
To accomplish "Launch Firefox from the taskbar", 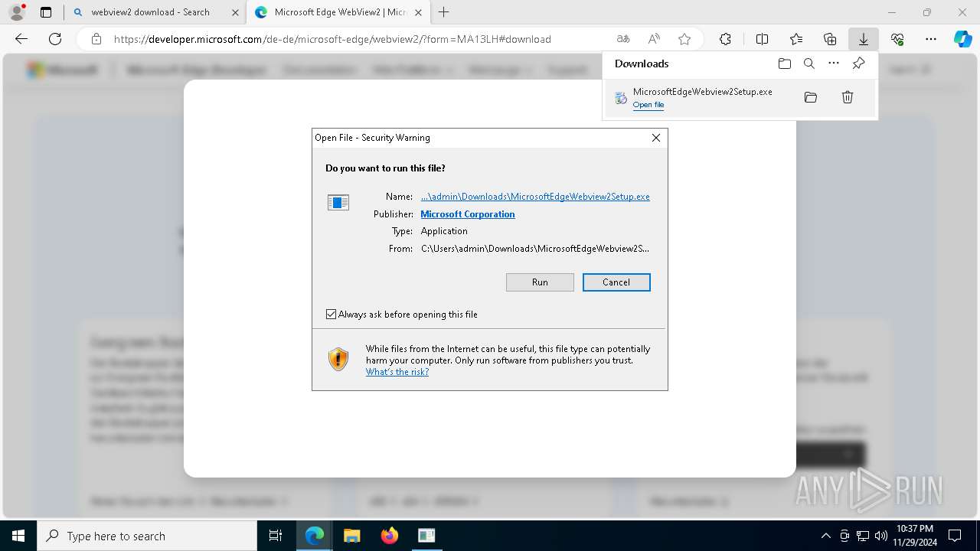I will pyautogui.click(x=389, y=536).
